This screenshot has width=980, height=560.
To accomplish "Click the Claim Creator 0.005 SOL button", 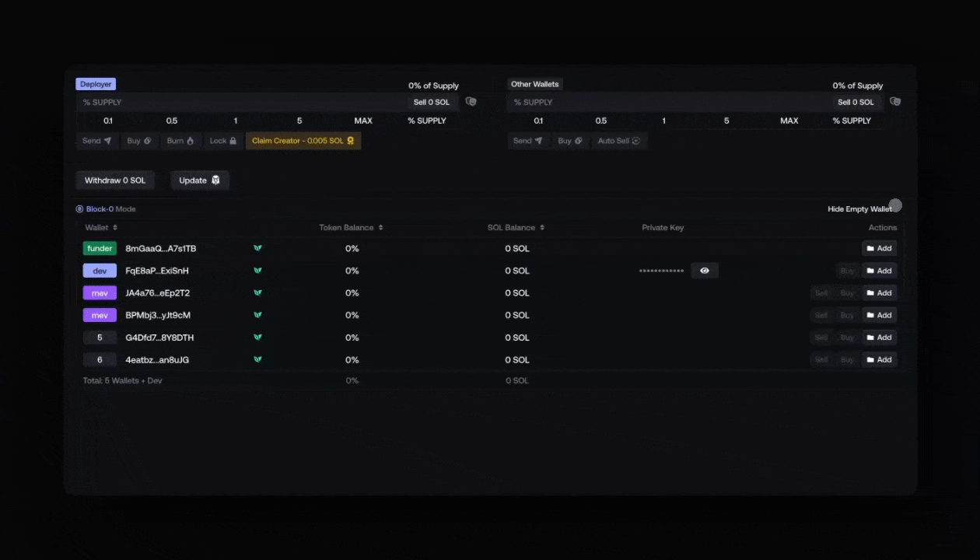I will pos(303,141).
